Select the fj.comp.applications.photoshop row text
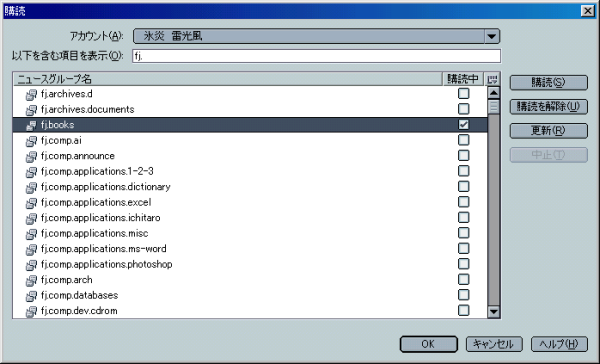 click(x=106, y=264)
